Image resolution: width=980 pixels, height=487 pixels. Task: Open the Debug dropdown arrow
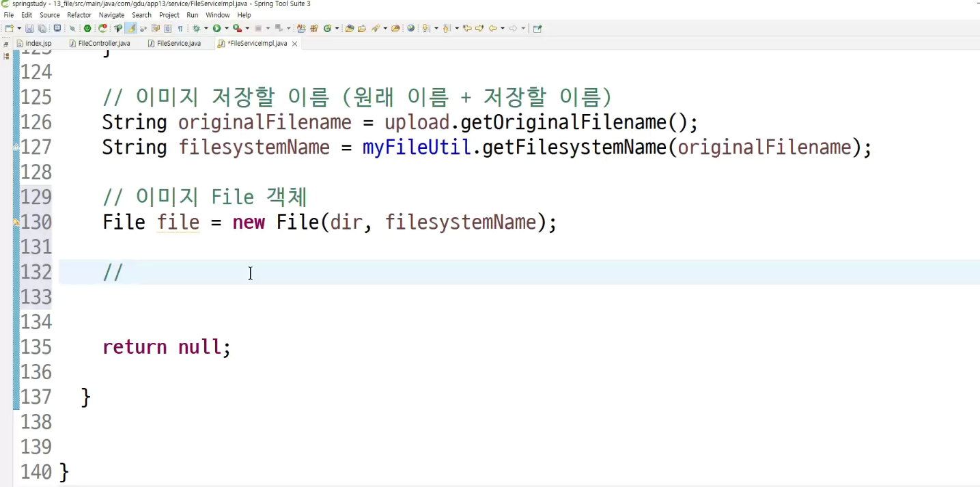[206, 28]
